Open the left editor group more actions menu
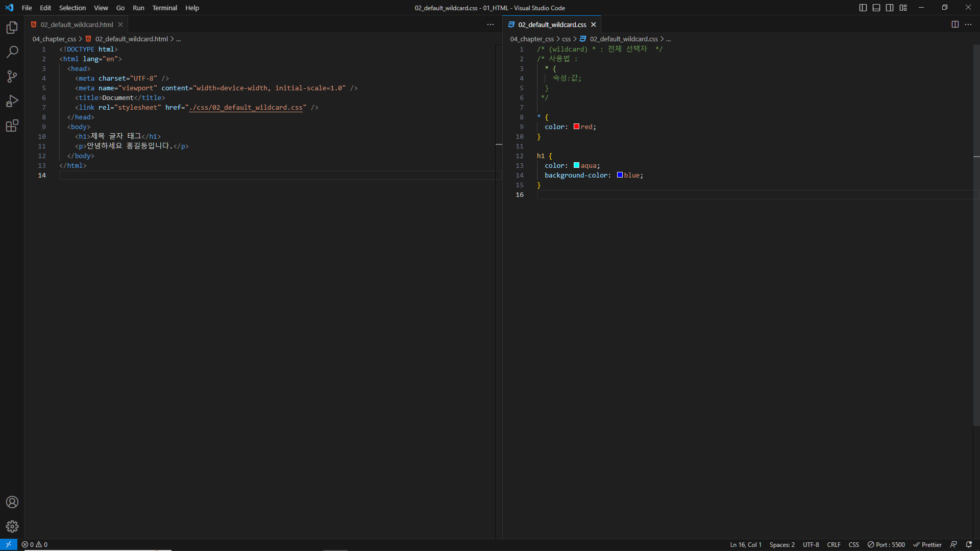 click(x=491, y=24)
